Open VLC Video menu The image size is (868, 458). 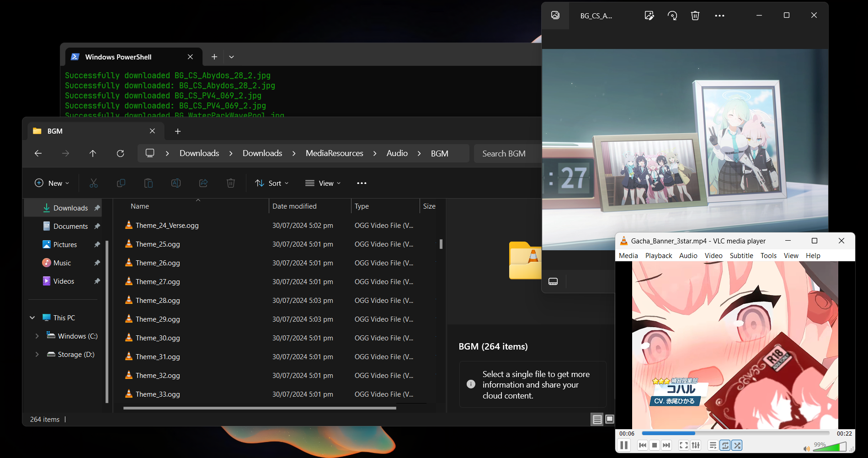[x=714, y=256]
